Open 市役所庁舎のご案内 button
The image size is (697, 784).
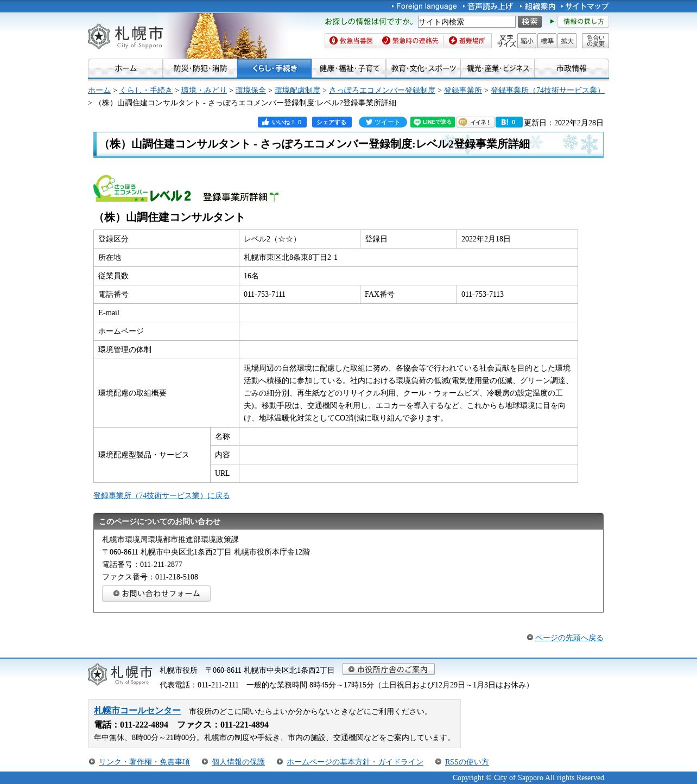click(x=389, y=670)
